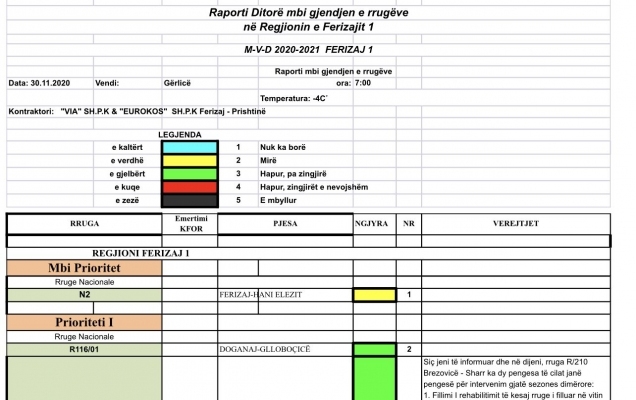Viewport: 636px width, 400px height.
Task: Select the 'Mirë' legend description
Action: [x=268, y=161]
